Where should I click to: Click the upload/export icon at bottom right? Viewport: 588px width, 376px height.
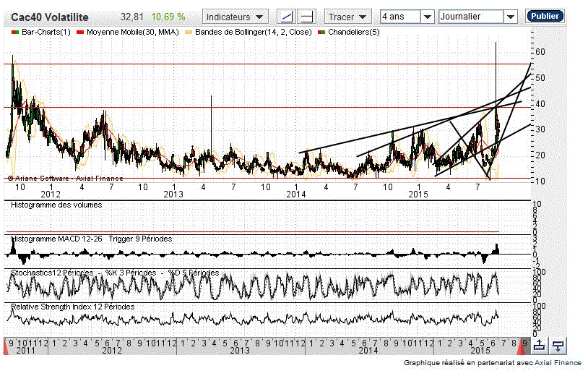(540, 346)
